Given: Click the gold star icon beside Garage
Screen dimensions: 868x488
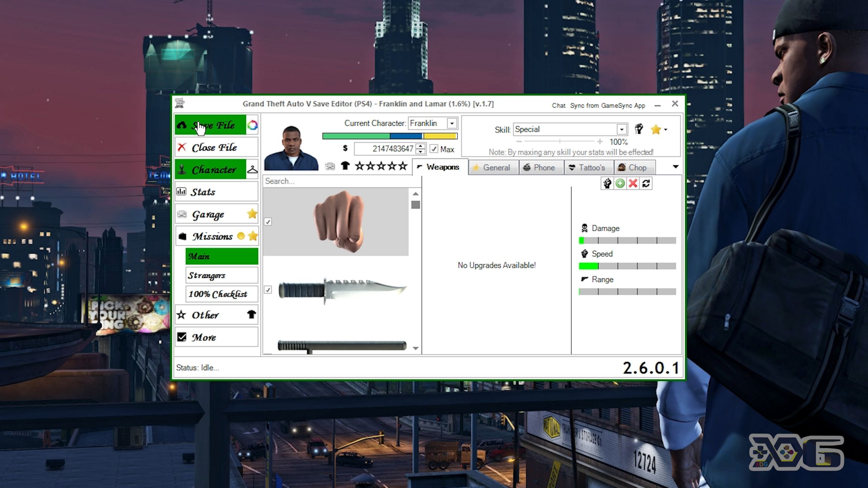Looking at the screenshot, I should (252, 214).
